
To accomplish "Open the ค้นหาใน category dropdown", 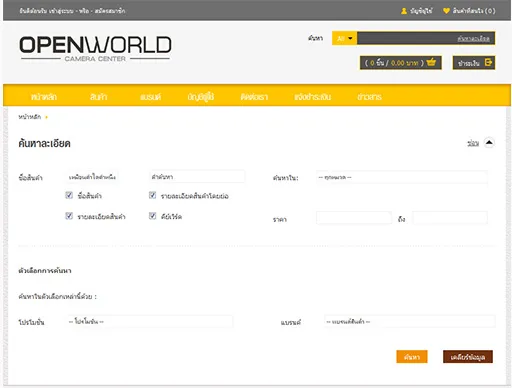I will (402, 177).
